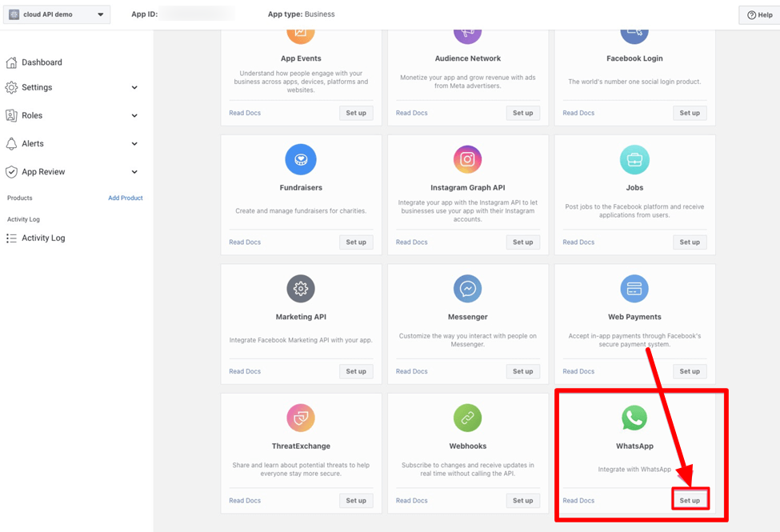780x532 pixels.
Task: Click the Activity Log list icon
Action: pyautogui.click(x=11, y=238)
